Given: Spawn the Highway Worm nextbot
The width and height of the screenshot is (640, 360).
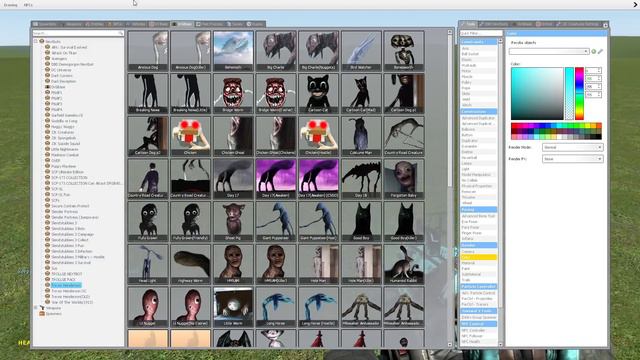Looking at the screenshot, I should point(191,264).
